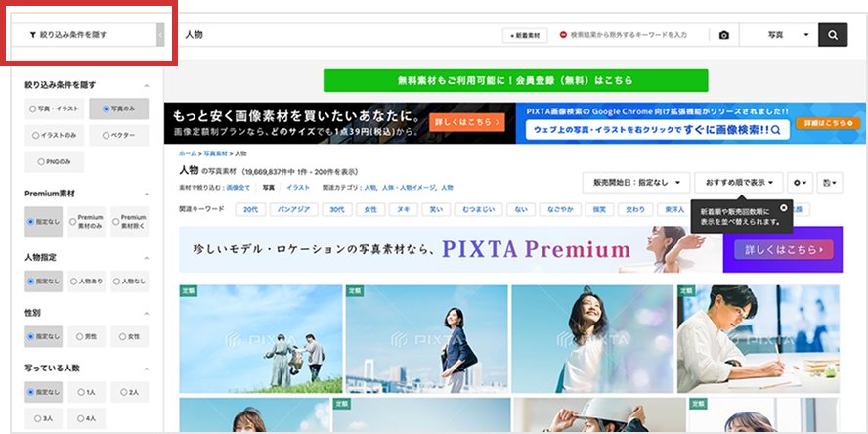This screenshot has width=868, height=434.
Task: Select 男性 under 性別
Action: [x=86, y=336]
